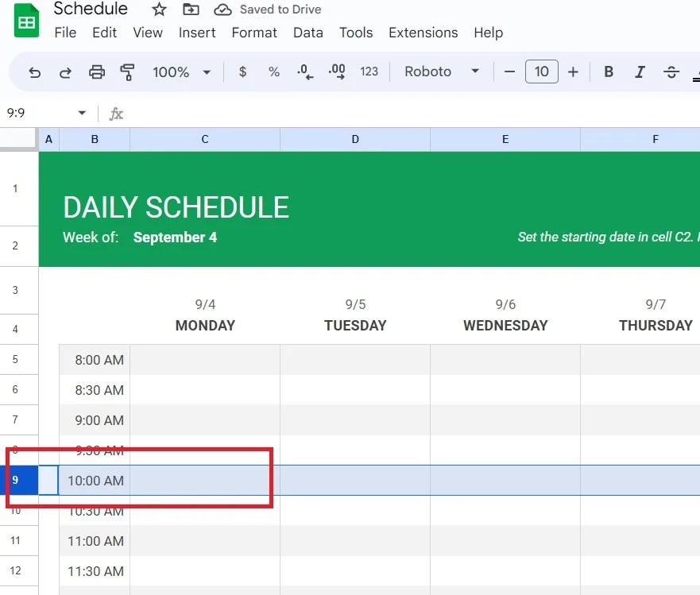Click the Redo icon
700x595 pixels.
[x=65, y=71]
